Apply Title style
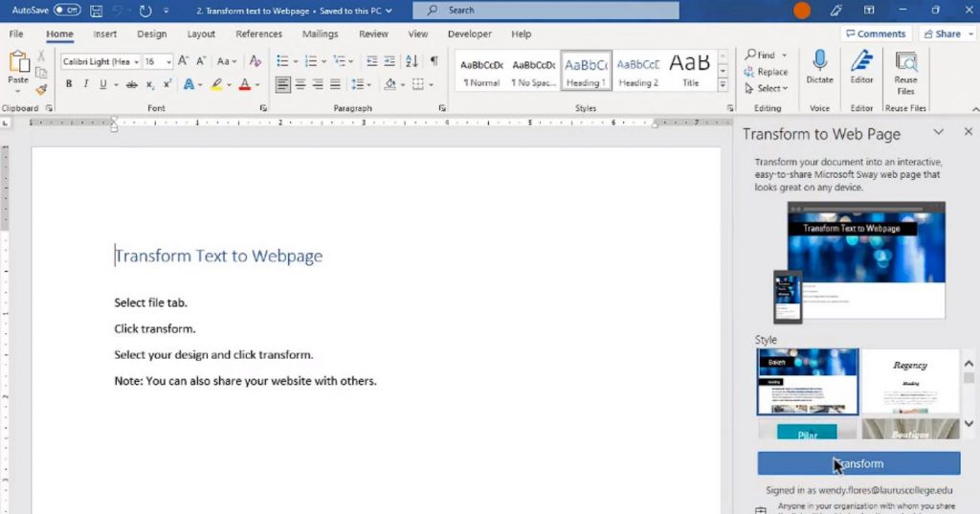 (690, 71)
